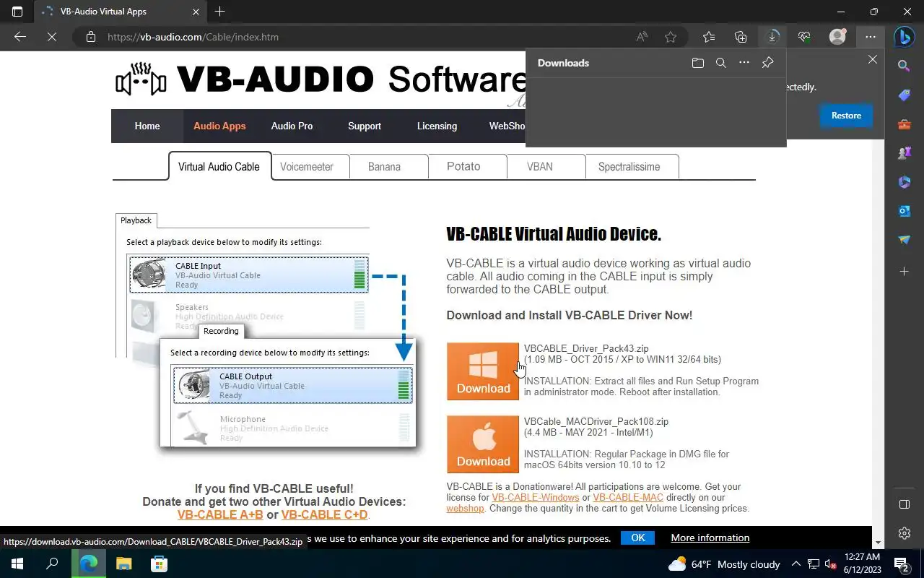This screenshot has height=578, width=924.
Task: Accept cookies with OK button
Action: pos(637,538)
